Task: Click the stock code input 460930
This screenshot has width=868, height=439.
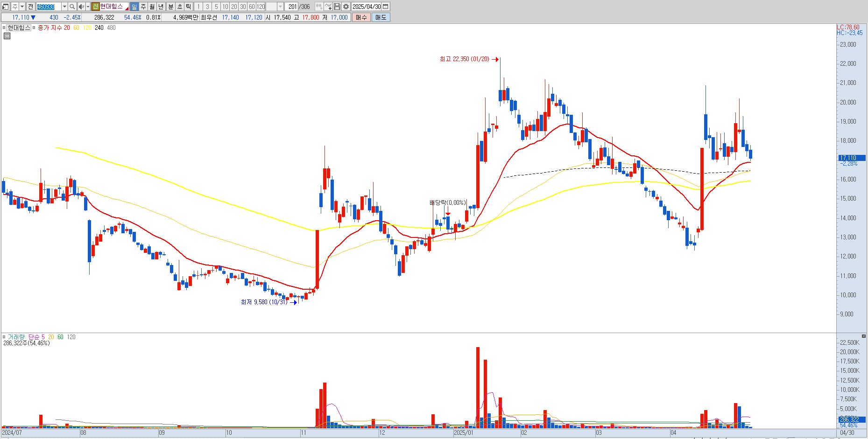Action: (49, 7)
